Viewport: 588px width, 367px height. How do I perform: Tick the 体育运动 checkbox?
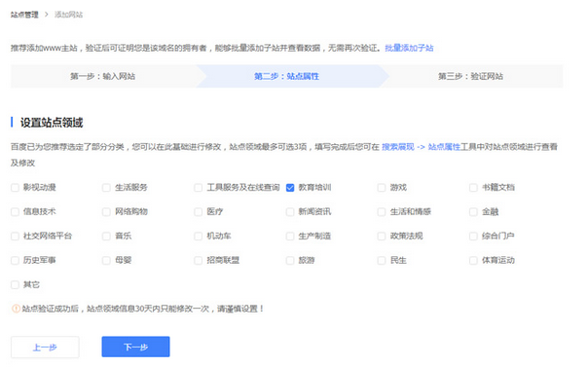[473, 260]
